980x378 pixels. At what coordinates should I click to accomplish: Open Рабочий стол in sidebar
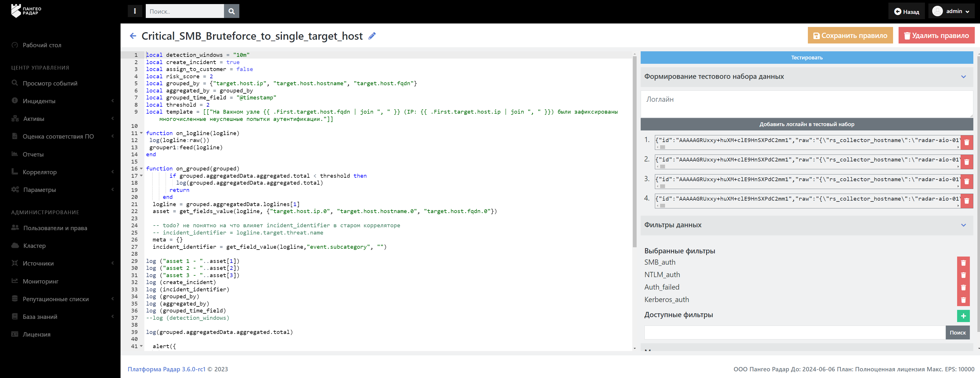[42, 45]
